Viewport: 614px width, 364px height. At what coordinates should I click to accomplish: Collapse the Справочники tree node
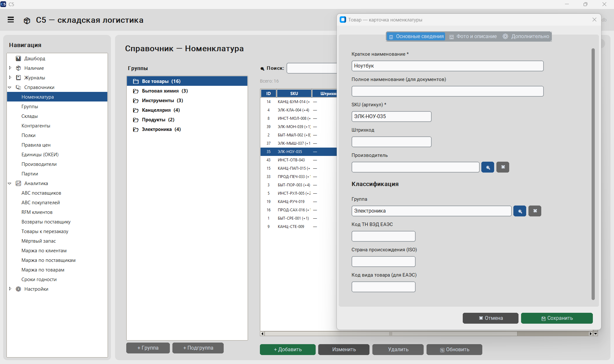(10, 87)
